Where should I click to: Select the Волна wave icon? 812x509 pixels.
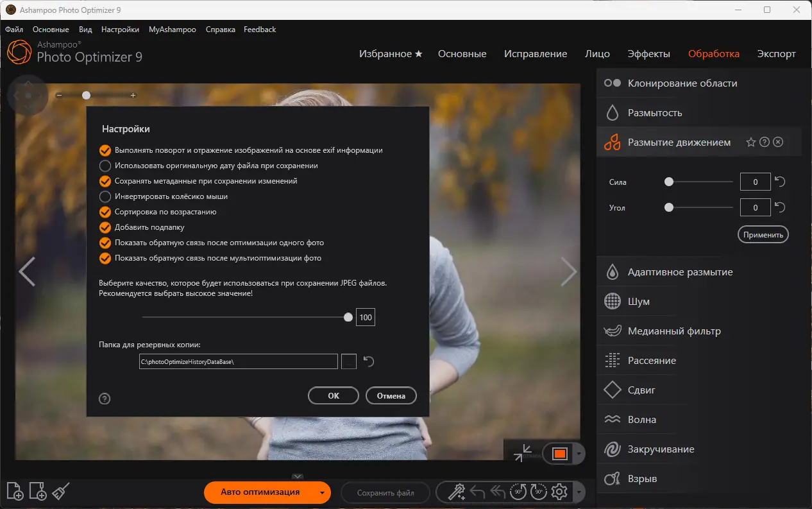[613, 420]
